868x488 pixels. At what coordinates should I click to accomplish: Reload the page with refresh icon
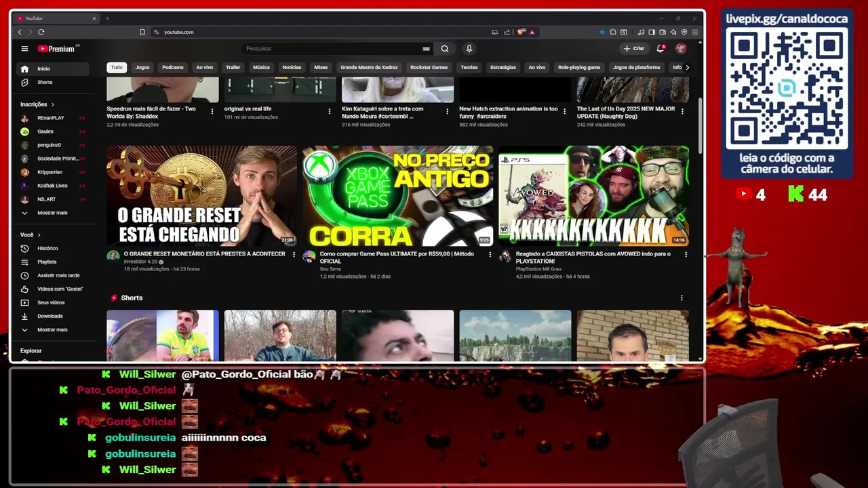click(x=41, y=32)
